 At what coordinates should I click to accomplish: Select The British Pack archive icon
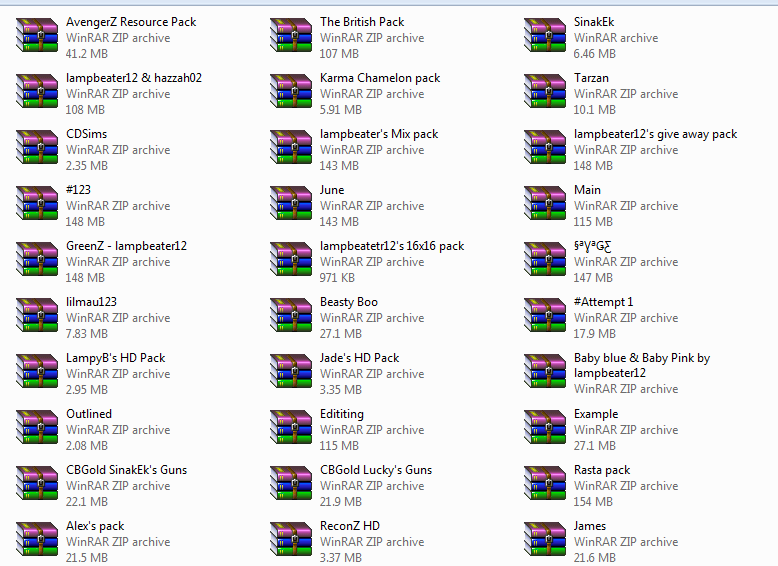291,35
